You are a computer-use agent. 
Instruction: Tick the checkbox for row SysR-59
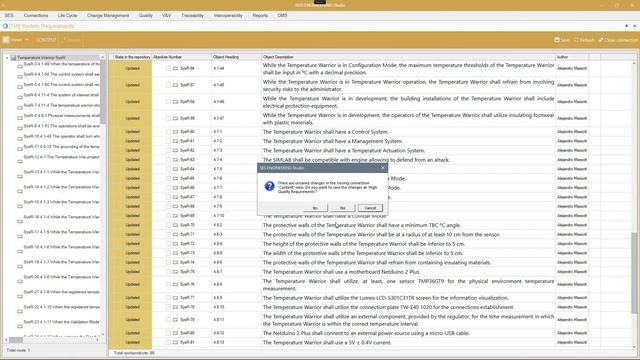point(168,118)
